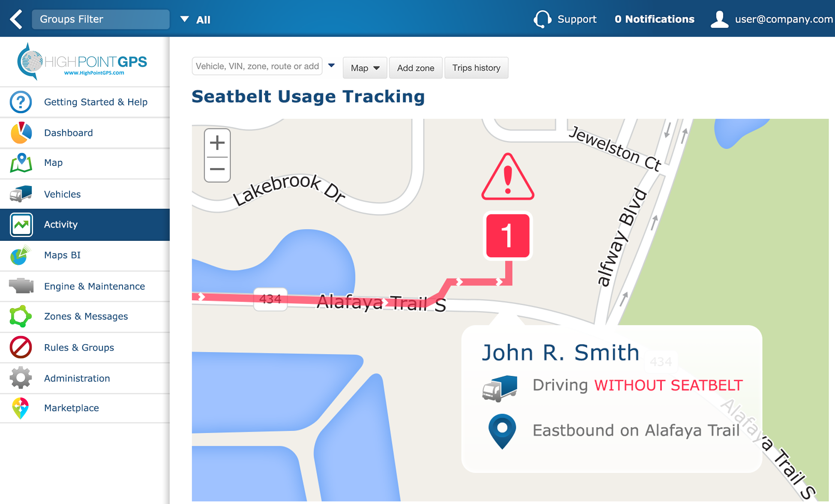Click the vehicle search input field

(x=257, y=66)
